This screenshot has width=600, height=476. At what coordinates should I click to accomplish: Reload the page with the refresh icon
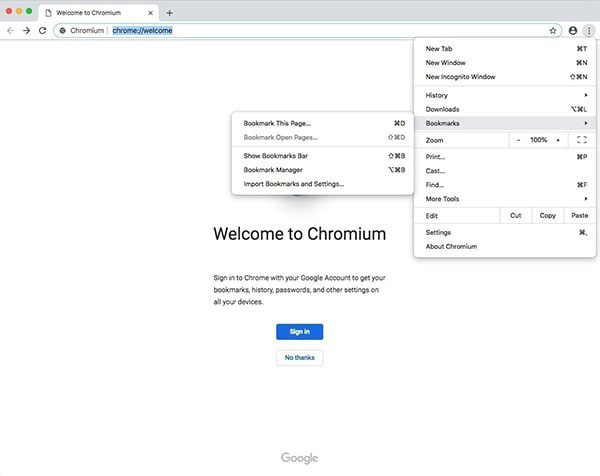(x=42, y=31)
